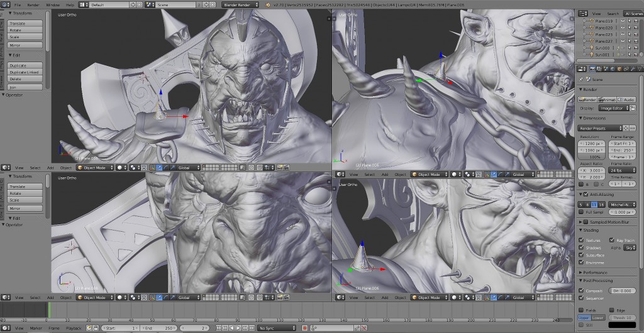Open the Marker menu in timeline
Image resolution: width=644 pixels, height=333 pixels.
(x=36, y=328)
